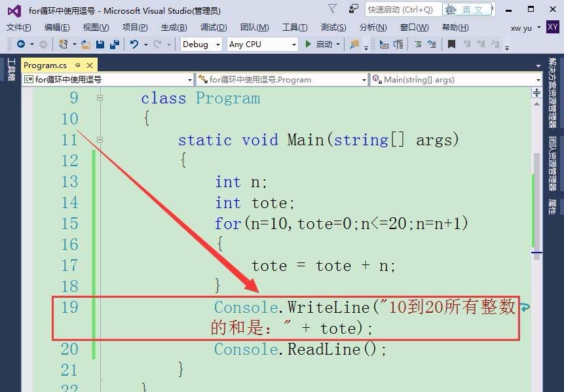This screenshot has height=392, width=564.
Task: Click the Open File folder icon
Action: (86, 45)
